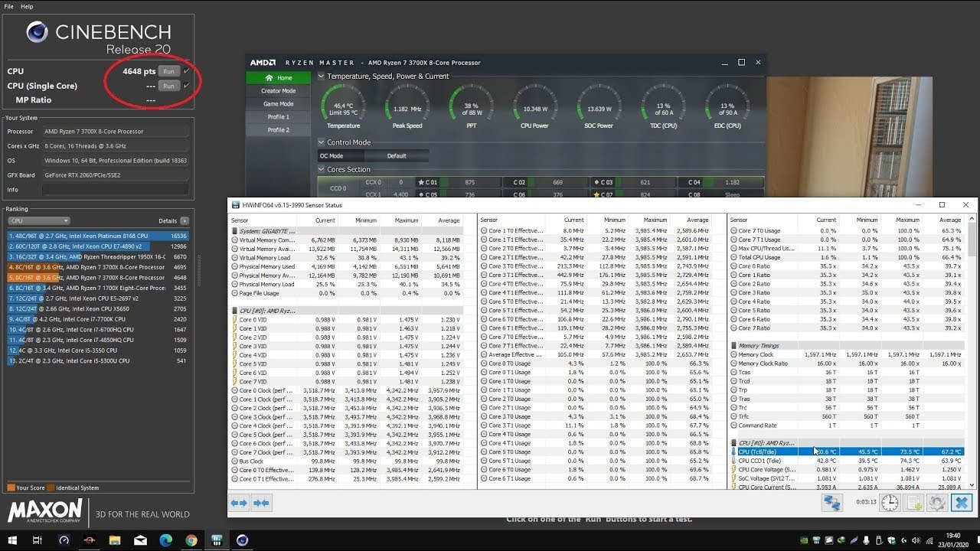Run the Cinebench CPU multi-core test
This screenshot has height=551, width=980.
pos(168,71)
